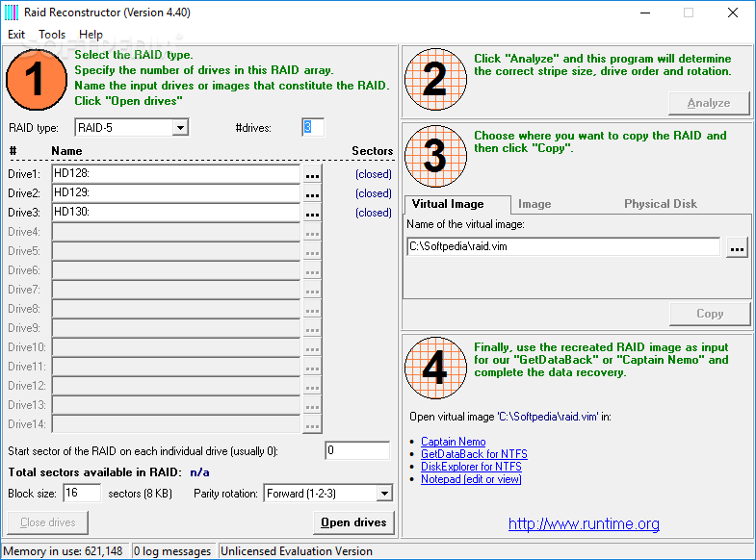The image size is (756, 560).
Task: Browse for Drive3 with its ellipsis button
Action: (x=312, y=213)
